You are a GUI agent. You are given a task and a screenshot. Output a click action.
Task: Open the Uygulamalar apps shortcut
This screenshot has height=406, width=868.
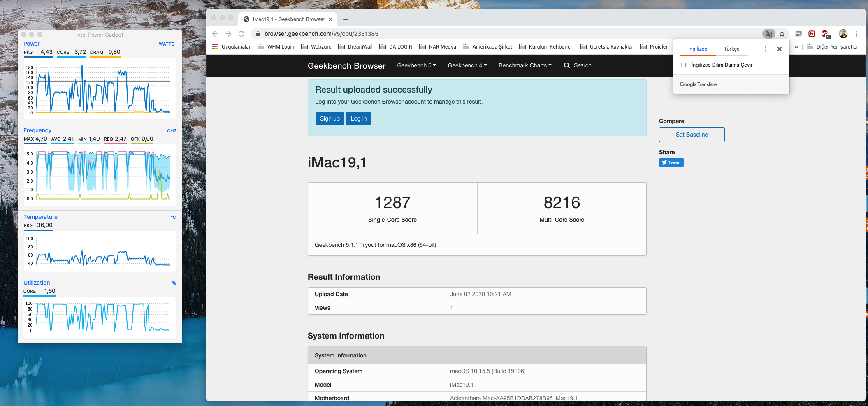tap(231, 47)
